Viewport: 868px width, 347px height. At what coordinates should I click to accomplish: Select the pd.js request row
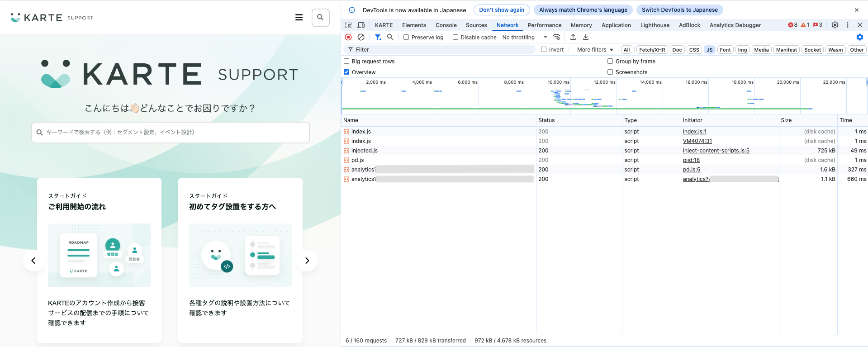[x=604, y=160]
